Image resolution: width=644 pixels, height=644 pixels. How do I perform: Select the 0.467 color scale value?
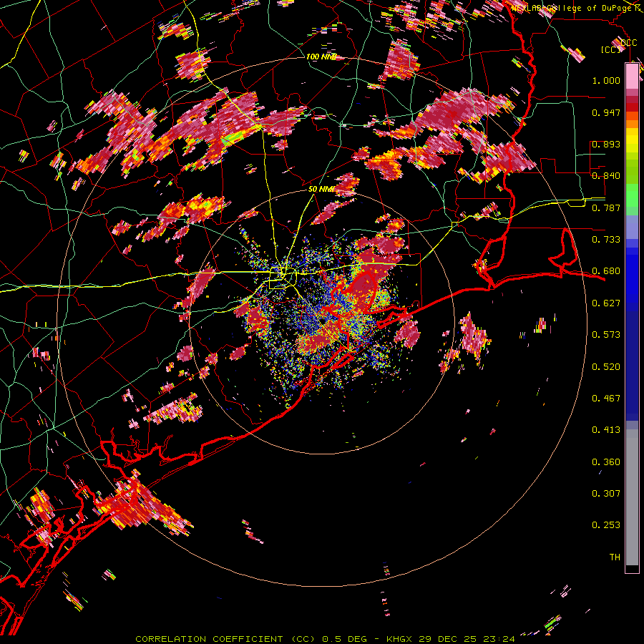coord(606,398)
